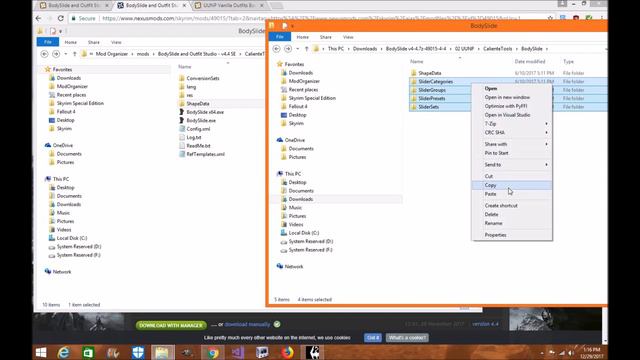
Task: Open the File tab in front Explorer window
Action: [280, 37]
